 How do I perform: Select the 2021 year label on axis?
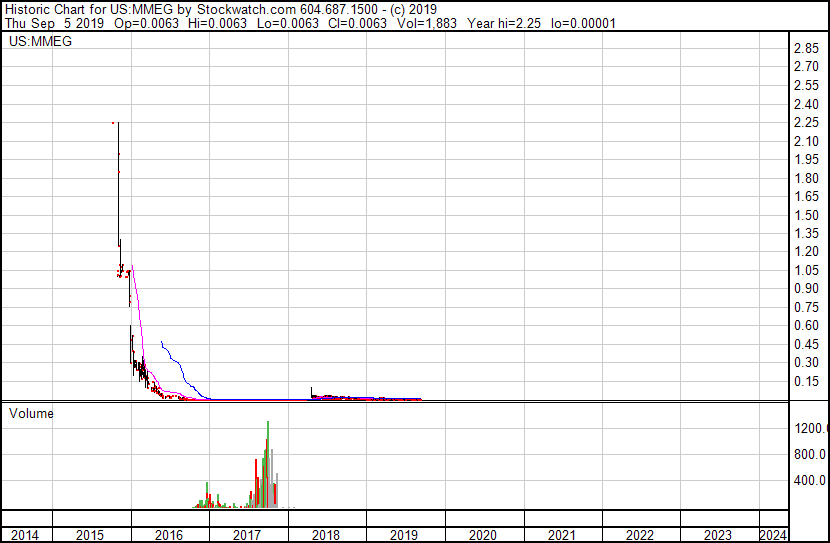click(562, 535)
